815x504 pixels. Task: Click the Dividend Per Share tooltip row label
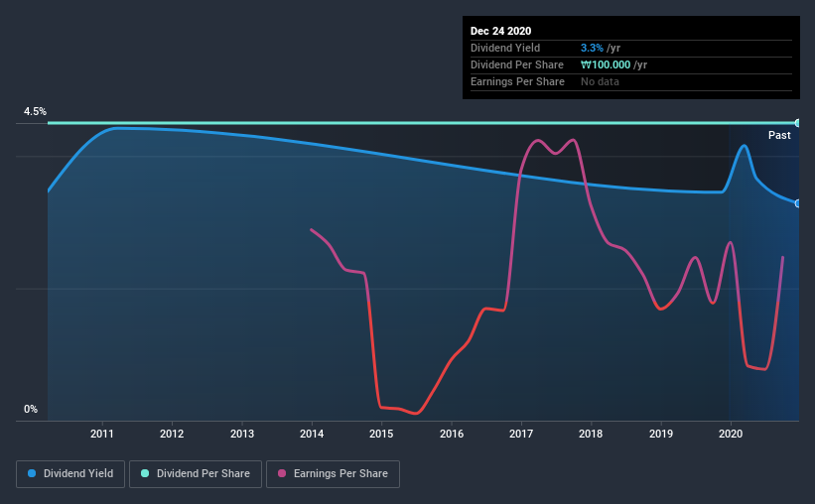[516, 64]
